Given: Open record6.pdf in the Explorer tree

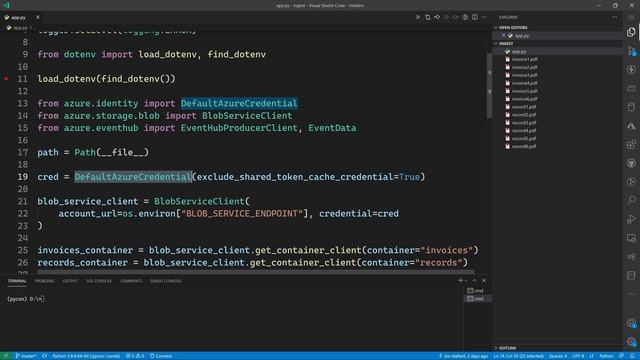Looking at the screenshot, I should click(x=524, y=146).
